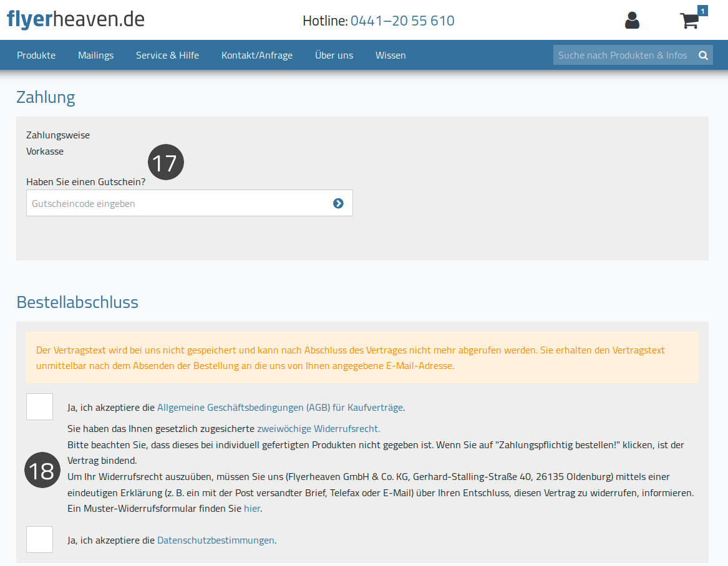Open the Service & Hilfe menu
Viewport: 728px width, 566px height.
click(x=167, y=55)
